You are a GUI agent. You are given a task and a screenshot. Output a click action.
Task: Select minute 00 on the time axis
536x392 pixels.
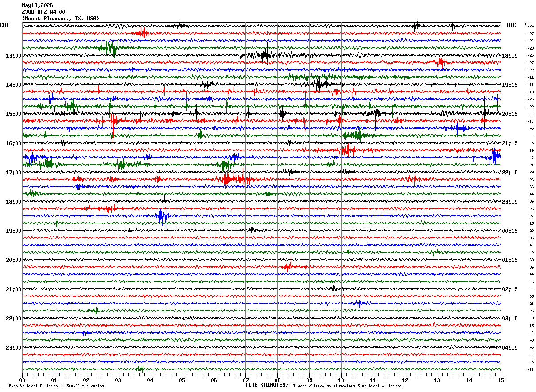(x=22, y=380)
